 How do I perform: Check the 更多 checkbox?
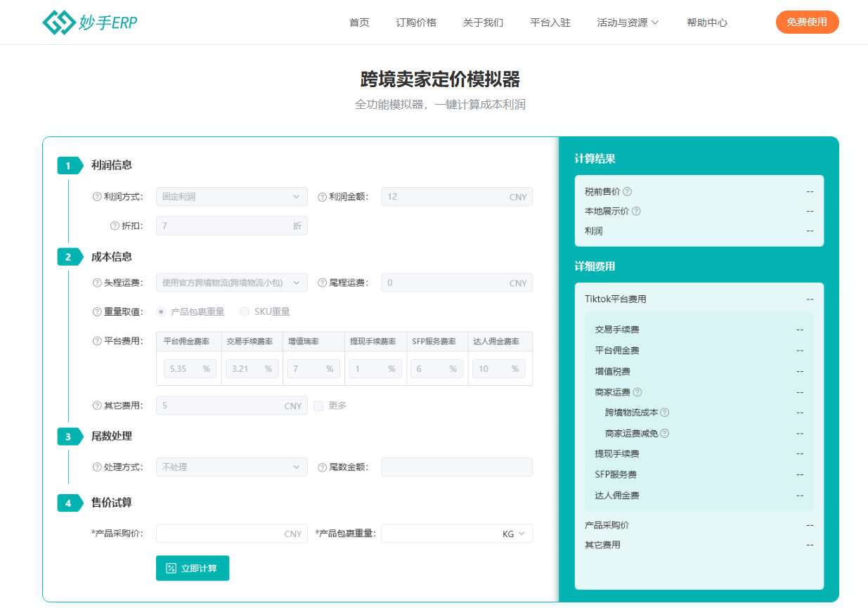click(x=318, y=406)
